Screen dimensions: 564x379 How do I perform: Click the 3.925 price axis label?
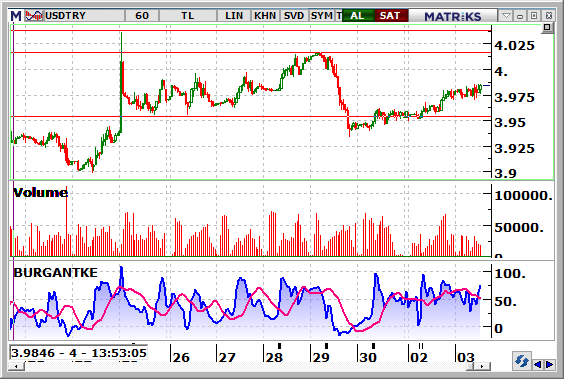click(514, 149)
